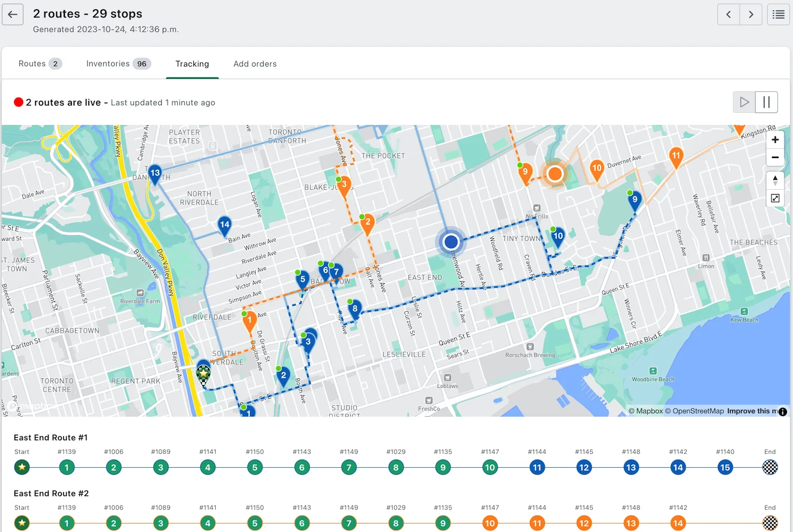
Task: Select stop 10 on East End Route #2
Action: [x=490, y=523]
